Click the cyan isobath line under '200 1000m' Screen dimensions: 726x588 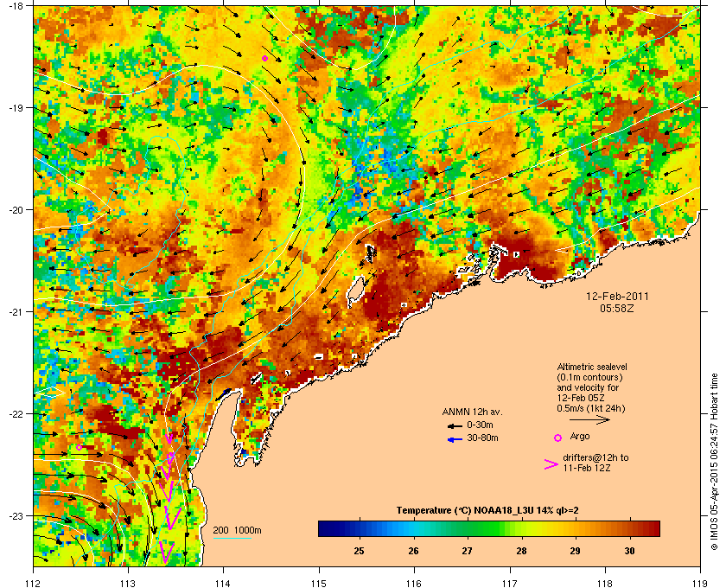coord(232,538)
